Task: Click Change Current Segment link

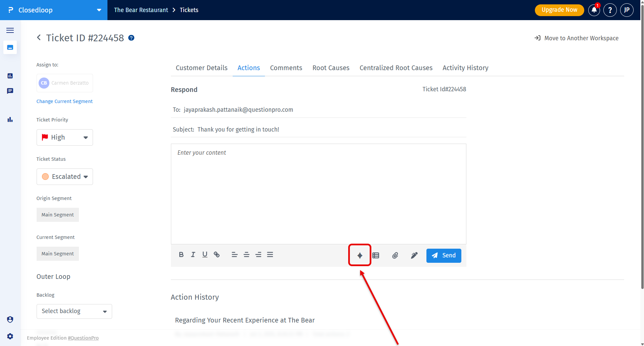Action: [64, 101]
